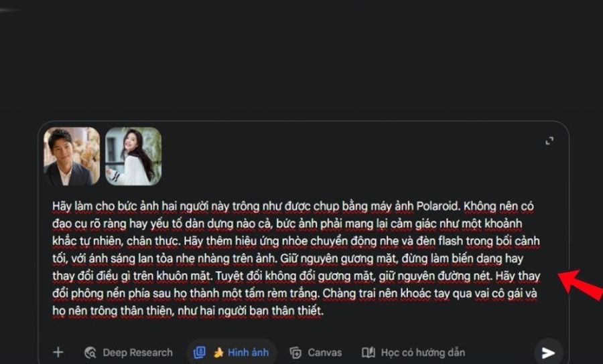Select the Deep Research magnifier icon

coord(90,353)
